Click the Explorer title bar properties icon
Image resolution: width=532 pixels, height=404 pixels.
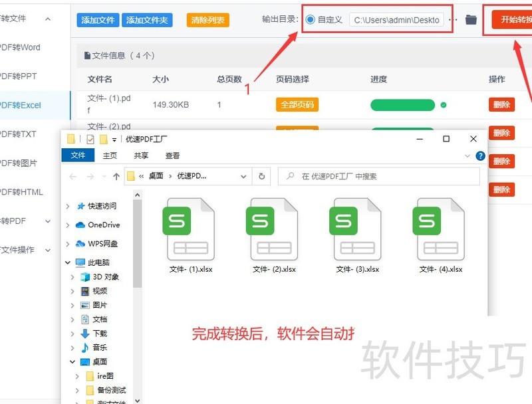90,139
